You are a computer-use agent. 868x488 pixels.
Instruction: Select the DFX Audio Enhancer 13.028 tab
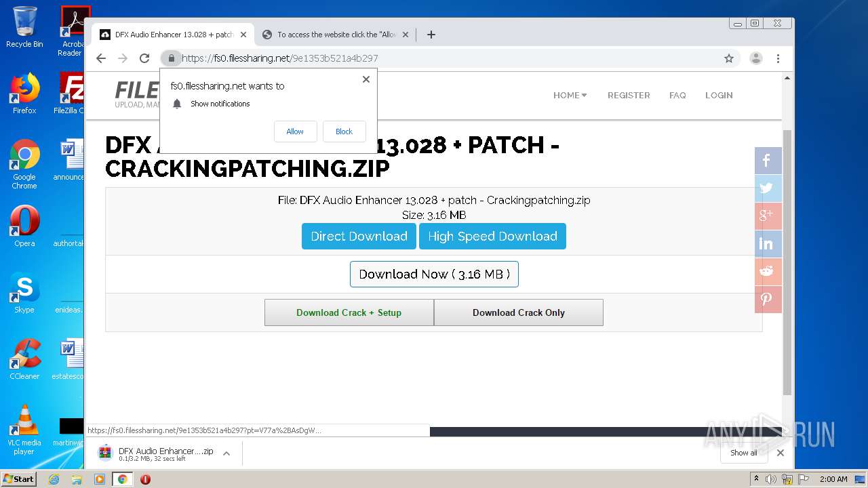[x=174, y=35]
